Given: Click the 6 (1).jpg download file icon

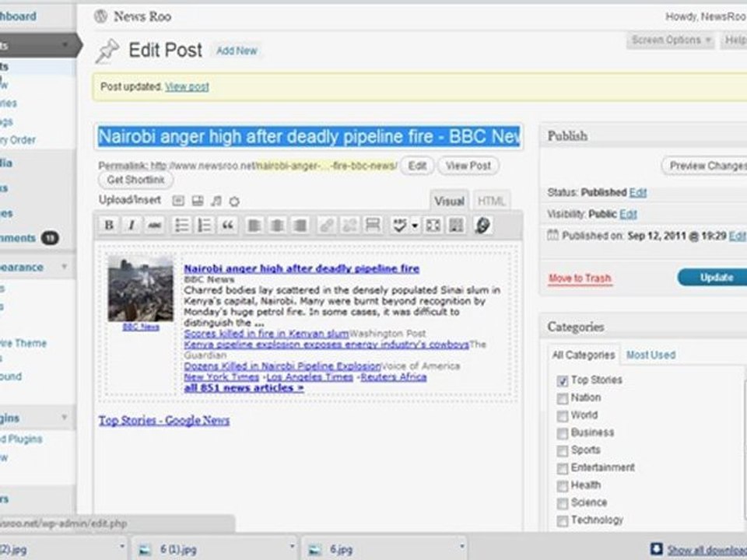Looking at the screenshot, I should pos(145,550).
